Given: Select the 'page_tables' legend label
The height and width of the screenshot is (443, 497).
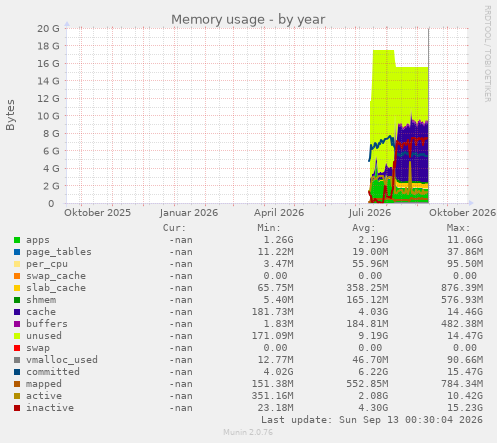Looking at the screenshot, I should tap(59, 252).
